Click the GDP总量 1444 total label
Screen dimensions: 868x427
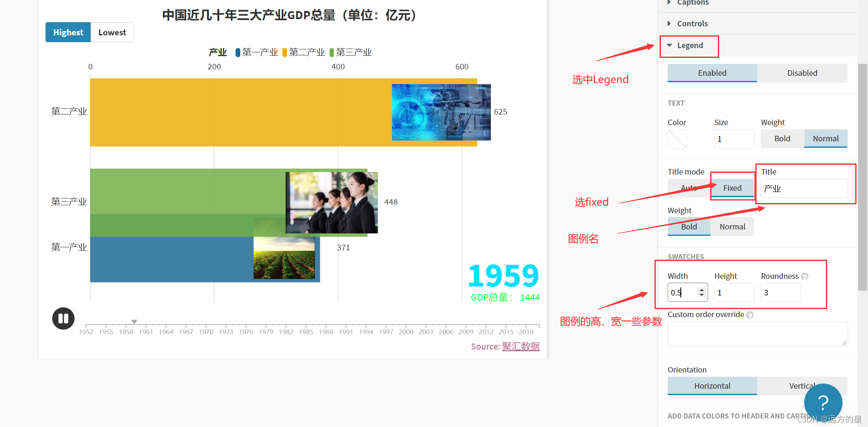pos(505,298)
